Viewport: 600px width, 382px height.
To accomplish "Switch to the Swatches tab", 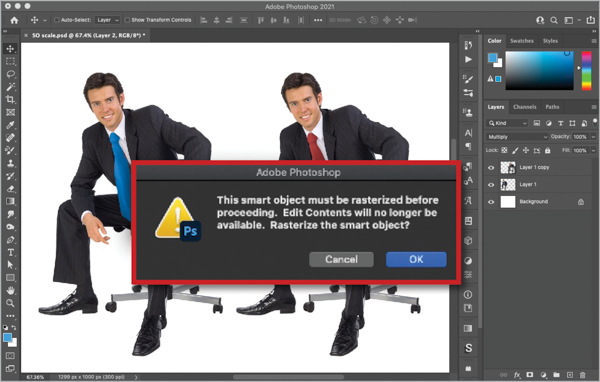I will coord(522,41).
